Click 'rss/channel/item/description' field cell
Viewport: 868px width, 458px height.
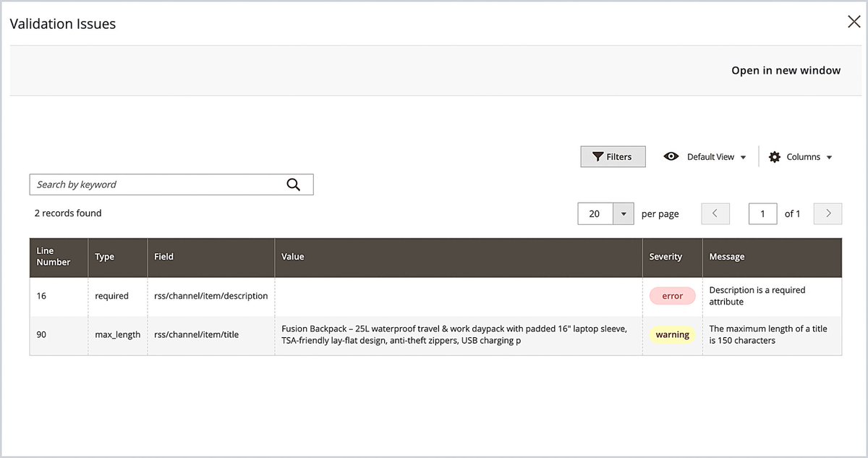coord(210,296)
